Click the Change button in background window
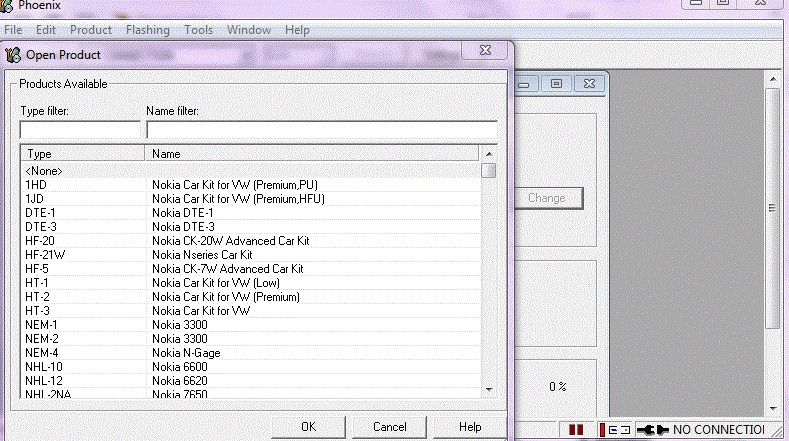 point(547,198)
